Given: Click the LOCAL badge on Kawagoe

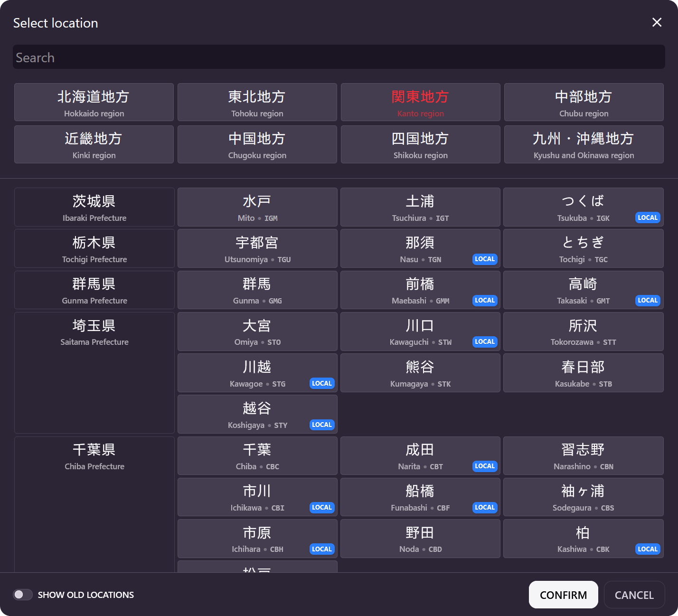Looking at the screenshot, I should coord(322,383).
